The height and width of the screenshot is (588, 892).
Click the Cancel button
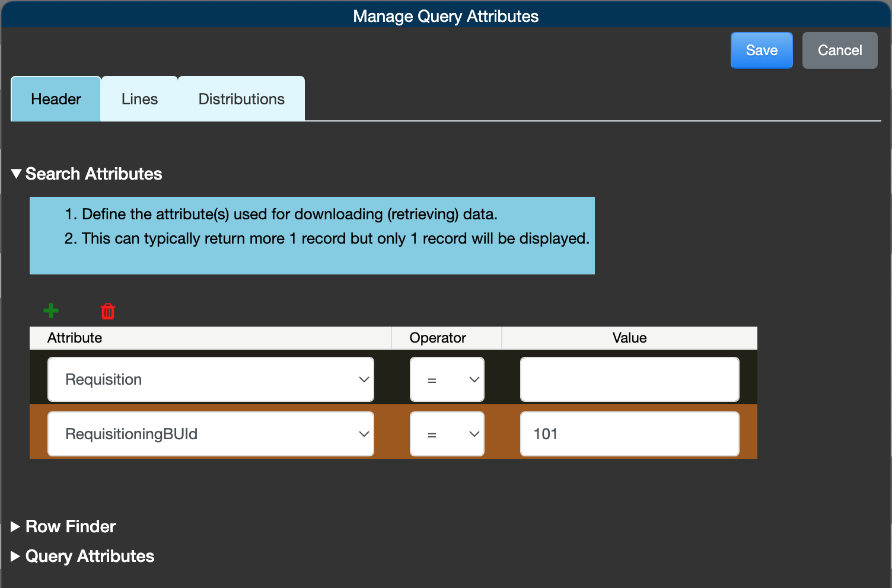(x=839, y=50)
